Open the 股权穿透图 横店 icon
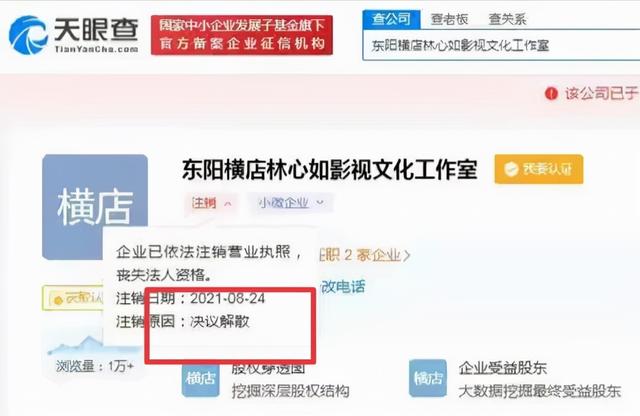This screenshot has height=416, width=640. click(200, 378)
